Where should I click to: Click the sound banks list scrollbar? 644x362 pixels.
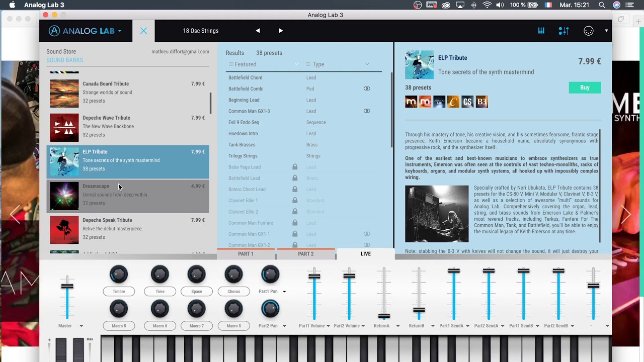pos(210,103)
